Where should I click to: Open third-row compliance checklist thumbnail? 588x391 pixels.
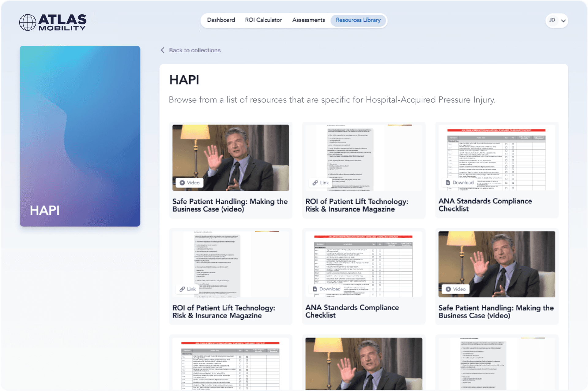[x=230, y=363]
